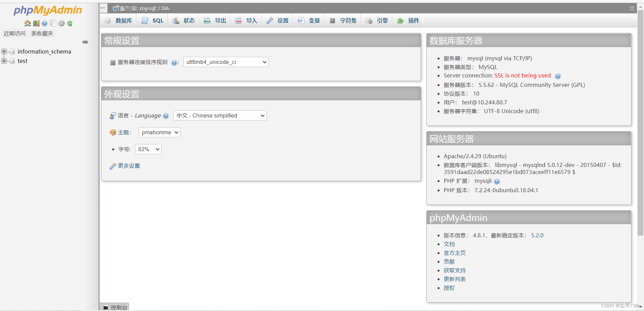Open the 控制台 console bar at the bottom
Viewport: 644px width, 311px height.
(x=115, y=307)
